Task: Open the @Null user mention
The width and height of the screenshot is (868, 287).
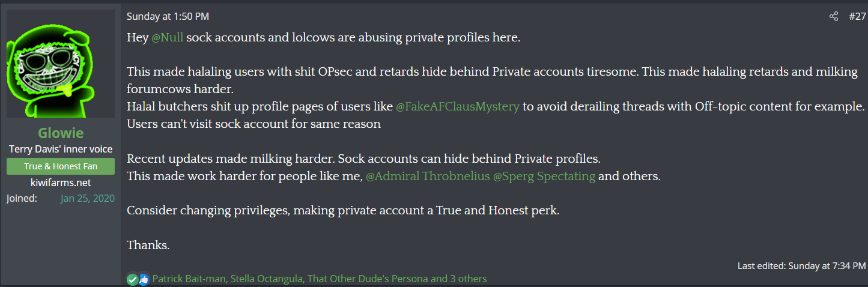Action: (x=168, y=37)
